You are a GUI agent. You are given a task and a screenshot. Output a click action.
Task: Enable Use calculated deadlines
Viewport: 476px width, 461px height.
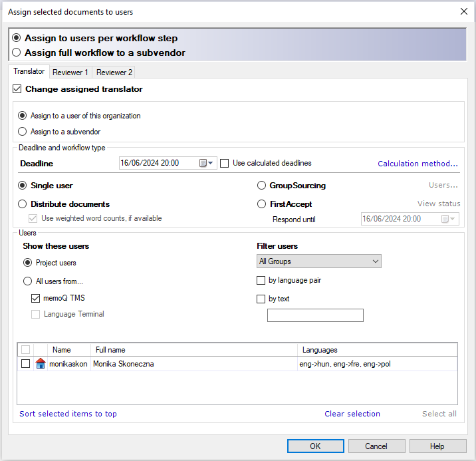point(225,163)
